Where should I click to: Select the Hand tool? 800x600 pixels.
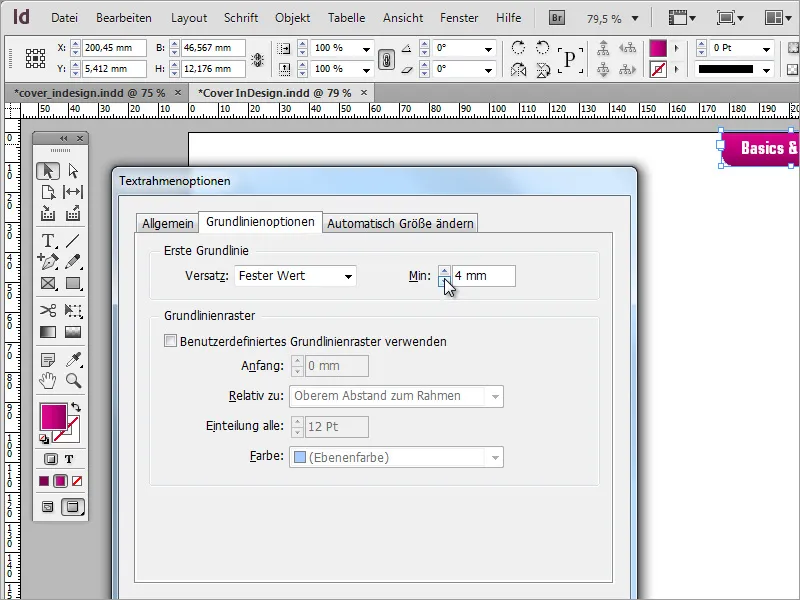coord(48,381)
